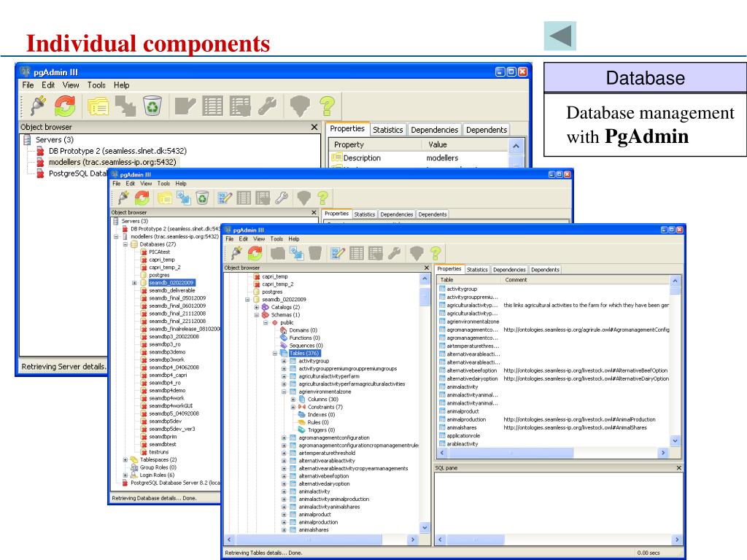This screenshot has height=560, width=747.
Task: Collapse the agrienvironmentalzone table node
Action: coord(284,392)
